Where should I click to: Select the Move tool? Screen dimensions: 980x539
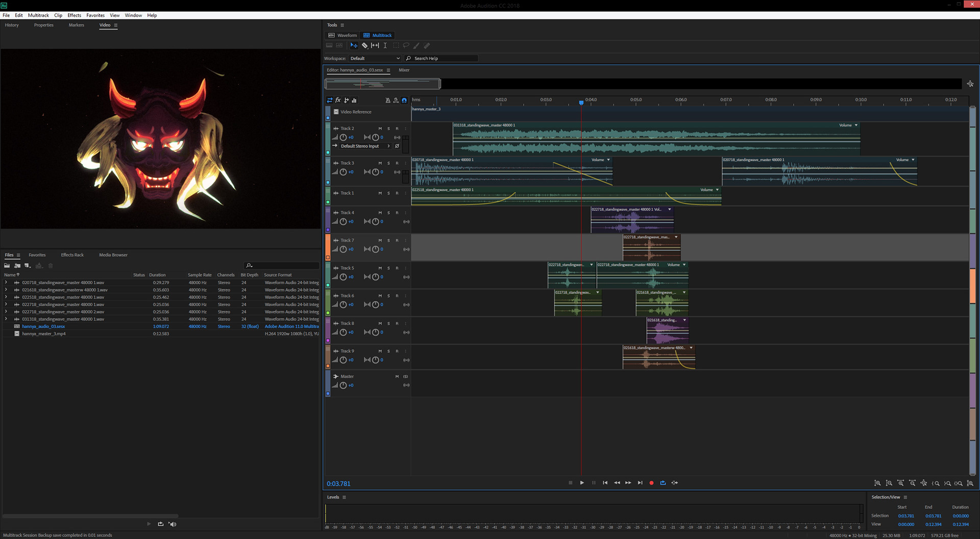click(354, 45)
